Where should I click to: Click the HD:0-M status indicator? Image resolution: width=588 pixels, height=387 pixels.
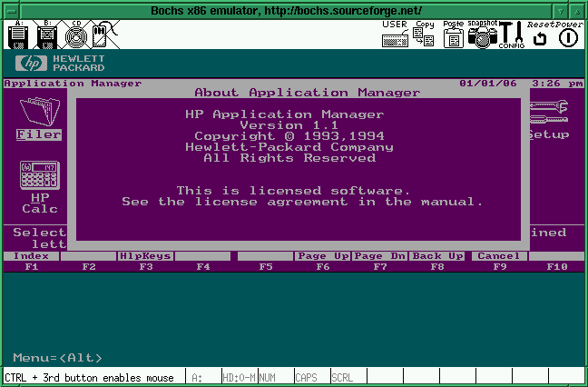pos(239,378)
